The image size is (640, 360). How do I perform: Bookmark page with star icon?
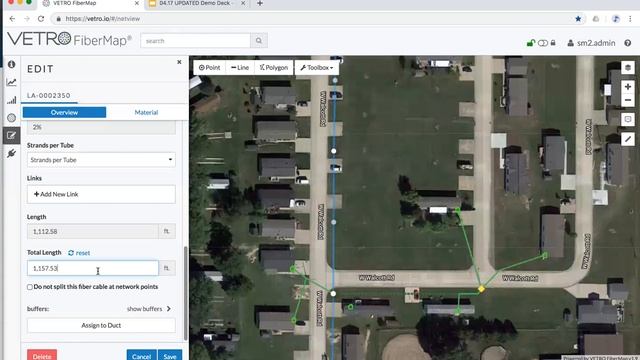point(578,19)
